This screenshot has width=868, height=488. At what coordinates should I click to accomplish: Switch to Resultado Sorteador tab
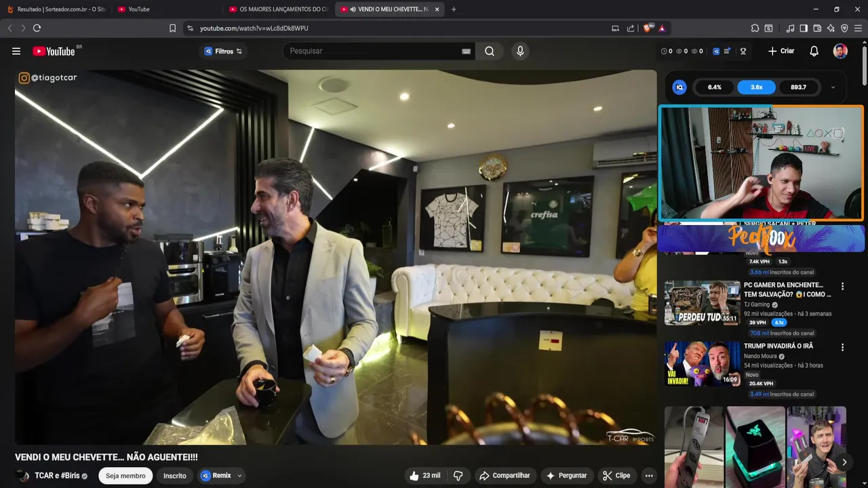click(56, 9)
